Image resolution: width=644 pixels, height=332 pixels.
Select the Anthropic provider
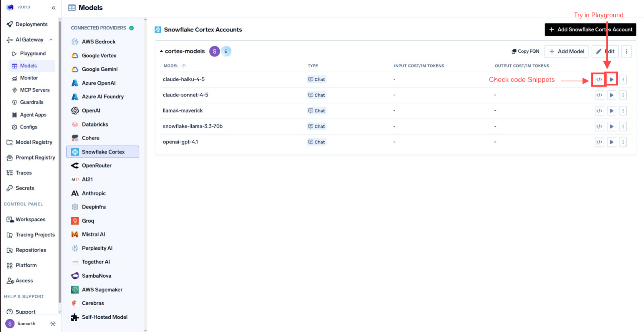pos(103,193)
